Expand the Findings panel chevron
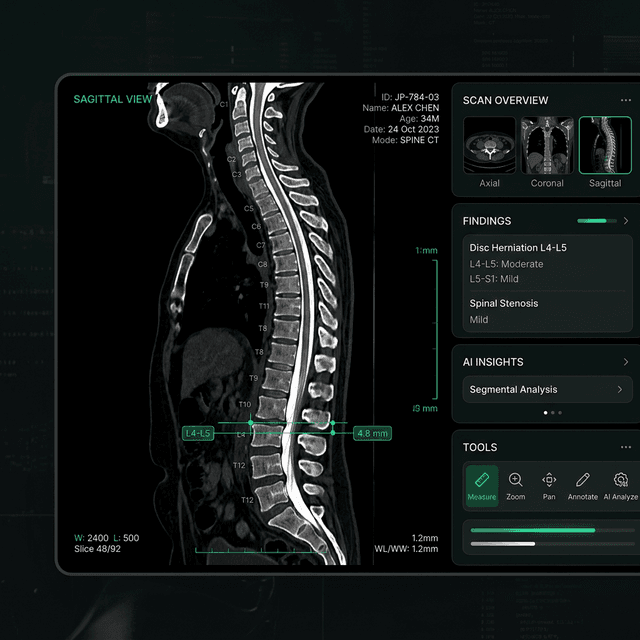640x640 pixels. pos(626,221)
